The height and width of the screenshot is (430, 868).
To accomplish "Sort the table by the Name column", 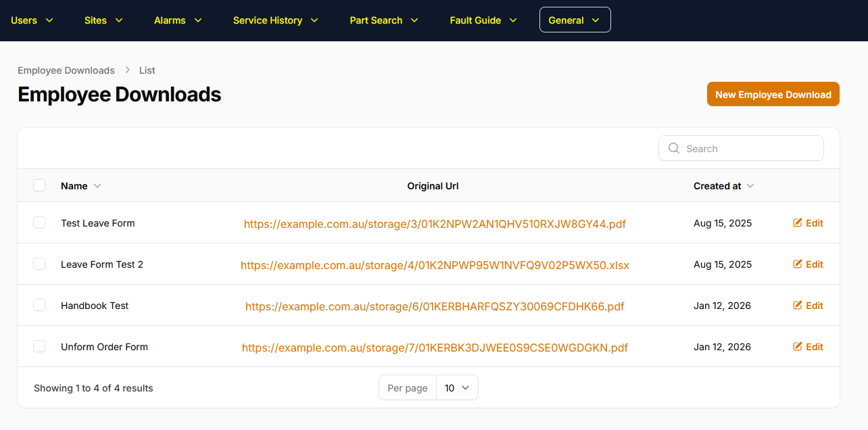I will (80, 186).
